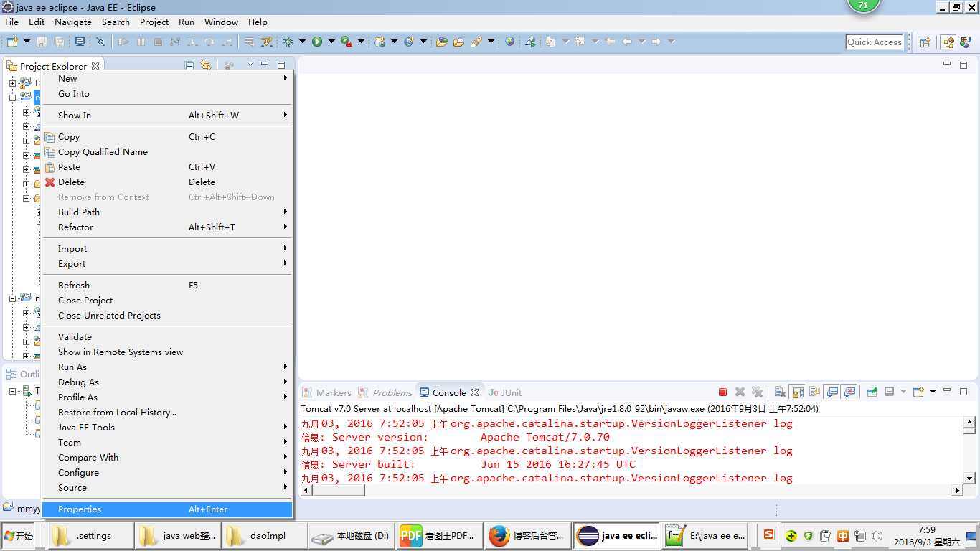Toggle Scroll Lock in the Console

[797, 392]
